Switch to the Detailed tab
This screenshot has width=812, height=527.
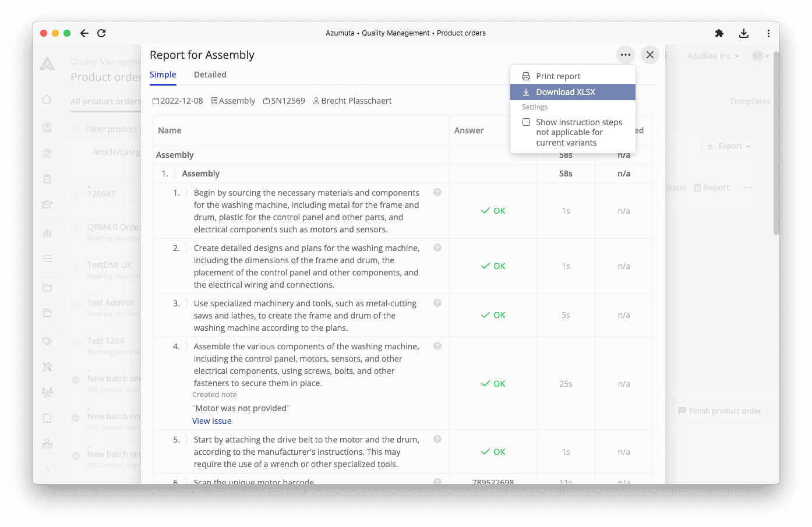pyautogui.click(x=210, y=74)
